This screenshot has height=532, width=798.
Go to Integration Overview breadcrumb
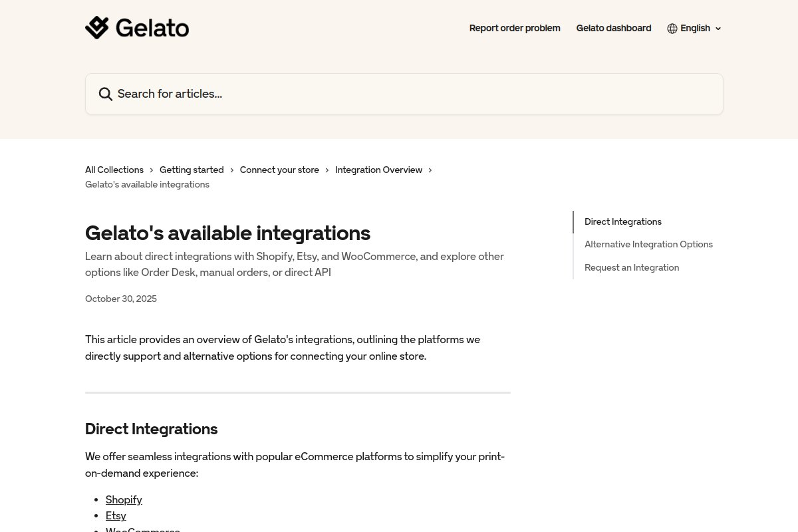click(x=378, y=170)
